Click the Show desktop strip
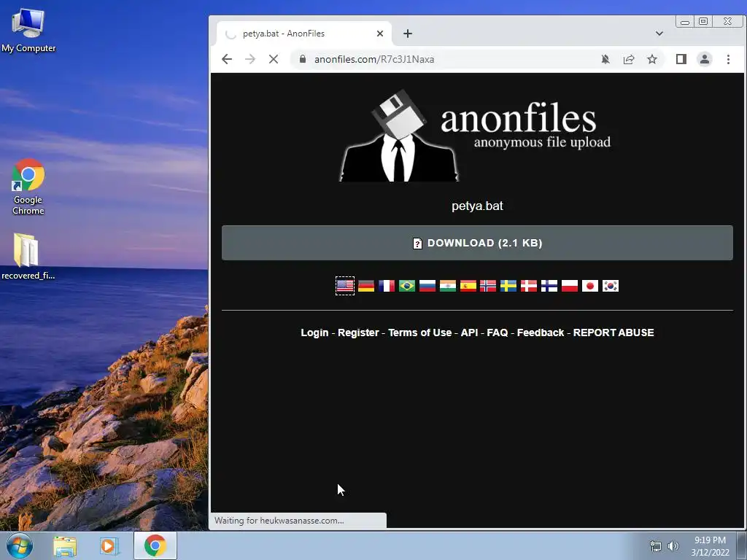Viewport: 747px width, 560px height. [x=743, y=545]
